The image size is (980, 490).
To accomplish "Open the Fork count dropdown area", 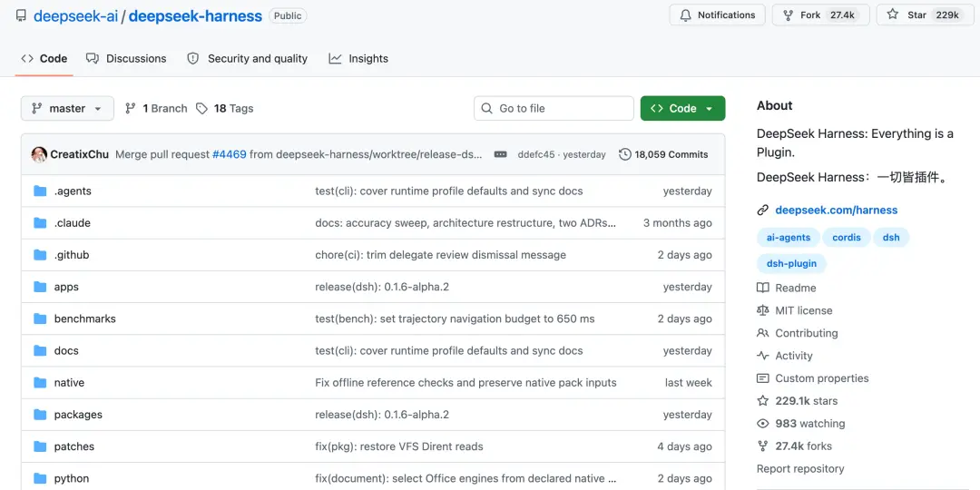I will (842, 15).
